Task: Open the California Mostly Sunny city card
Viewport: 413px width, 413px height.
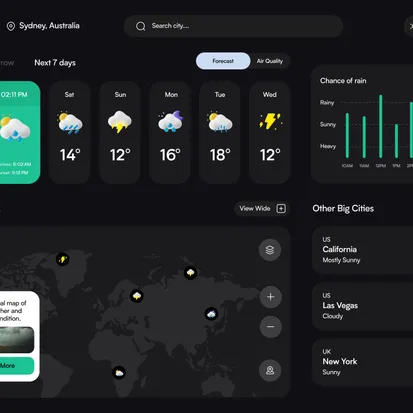Action: pos(363,250)
